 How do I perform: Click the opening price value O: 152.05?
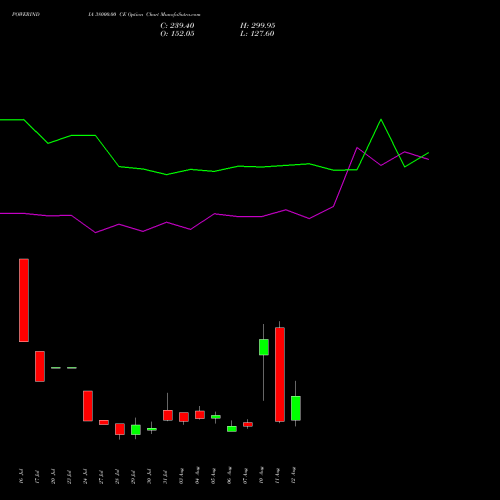pyautogui.click(x=177, y=34)
